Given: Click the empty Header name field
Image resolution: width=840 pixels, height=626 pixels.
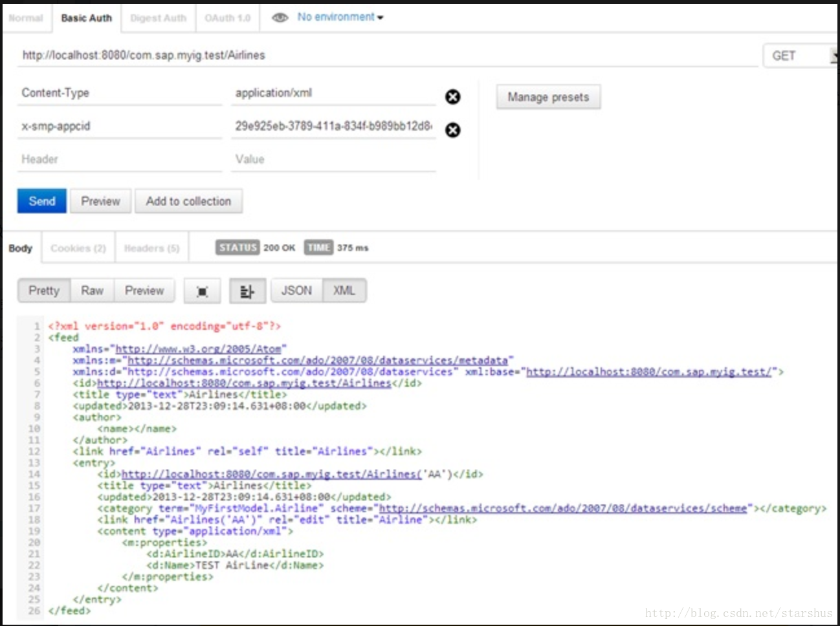Looking at the screenshot, I should point(120,159).
